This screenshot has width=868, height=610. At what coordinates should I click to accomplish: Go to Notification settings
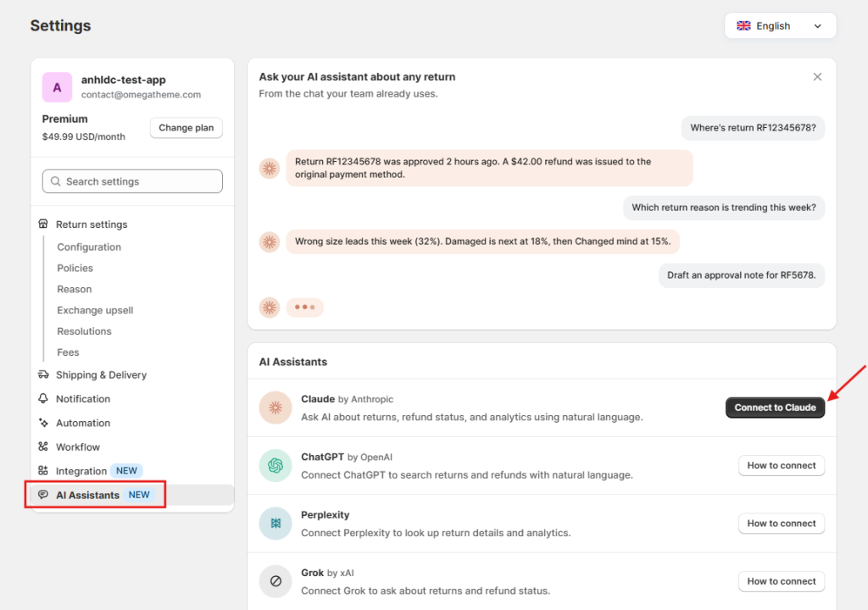[x=83, y=398]
